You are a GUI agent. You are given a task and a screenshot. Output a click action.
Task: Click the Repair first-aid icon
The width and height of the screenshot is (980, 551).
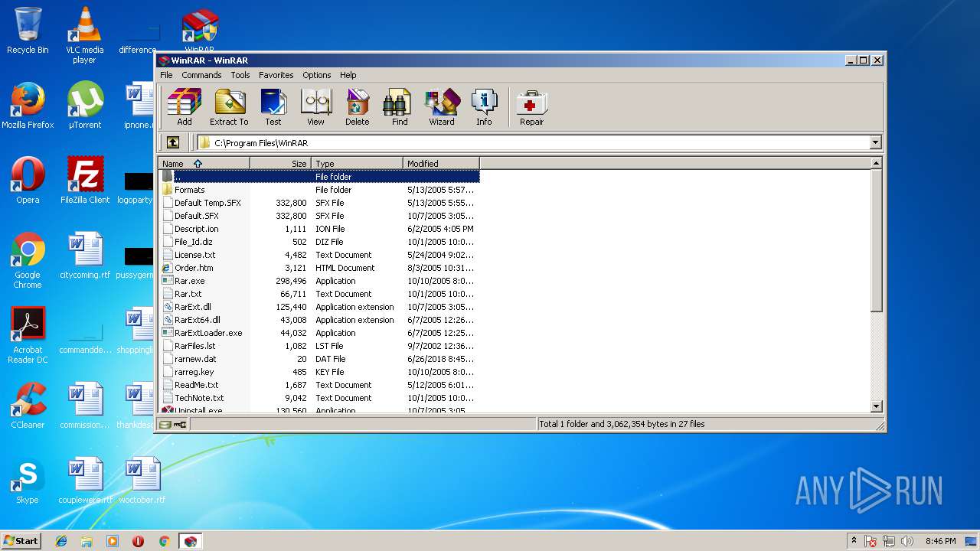pyautogui.click(x=531, y=107)
